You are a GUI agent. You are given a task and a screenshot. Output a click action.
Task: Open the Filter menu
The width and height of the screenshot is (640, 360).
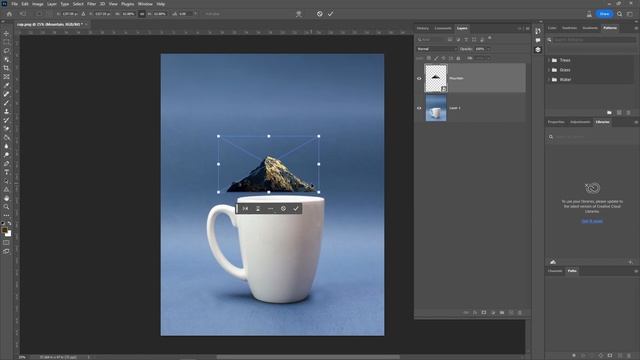coord(91,4)
